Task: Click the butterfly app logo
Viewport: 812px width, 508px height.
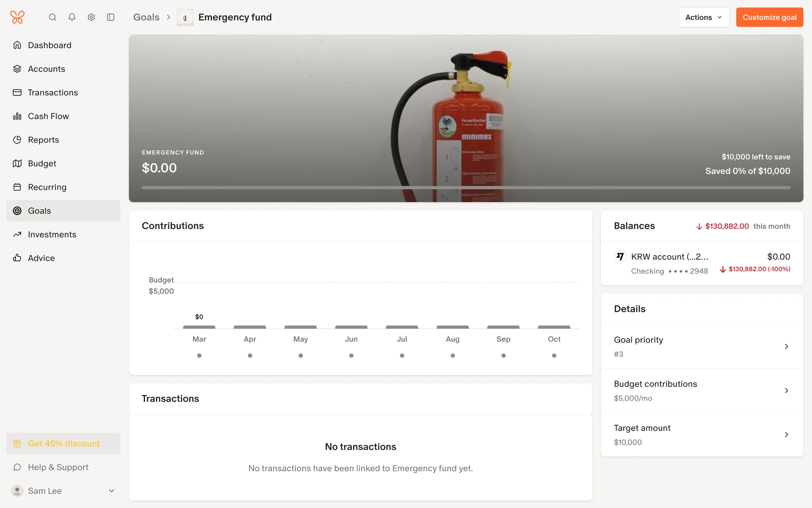Action: [17, 17]
